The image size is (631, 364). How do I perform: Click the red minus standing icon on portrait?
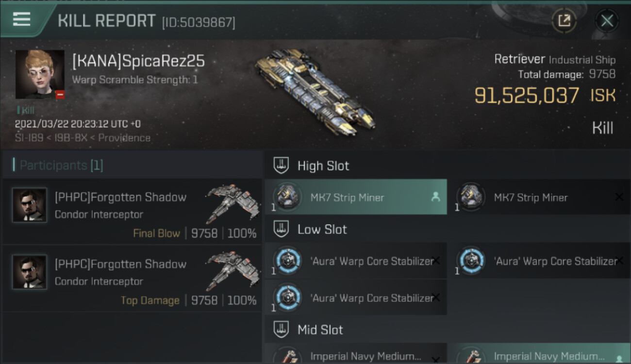click(x=60, y=95)
